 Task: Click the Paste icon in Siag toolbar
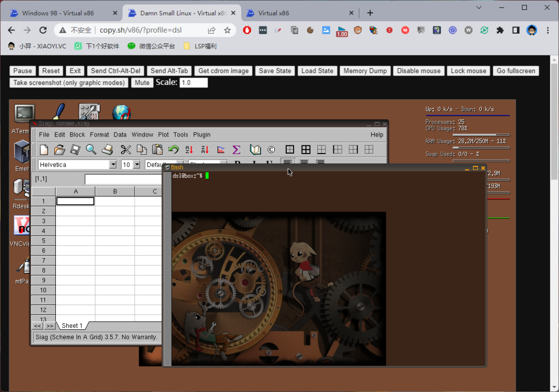point(157,149)
